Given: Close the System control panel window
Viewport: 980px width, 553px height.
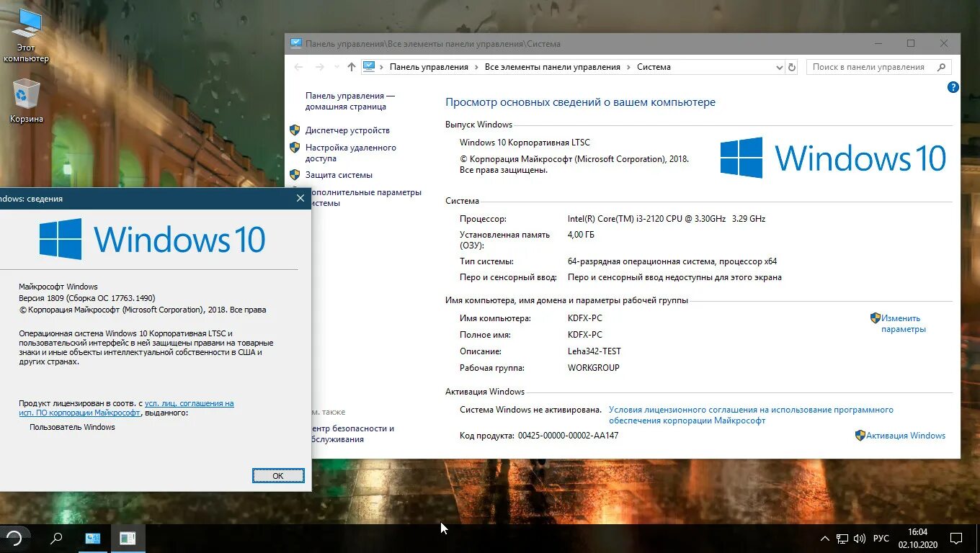Looking at the screenshot, I should (944, 43).
